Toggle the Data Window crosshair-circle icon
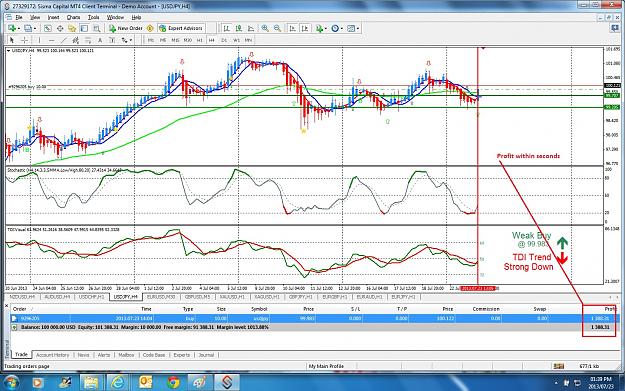This screenshot has height=391, width=625. (x=60, y=28)
